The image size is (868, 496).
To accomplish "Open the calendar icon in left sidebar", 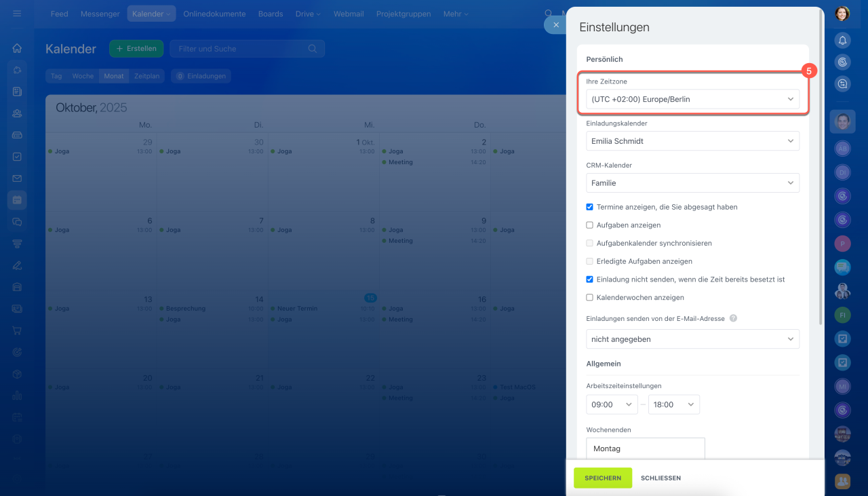I will [17, 200].
